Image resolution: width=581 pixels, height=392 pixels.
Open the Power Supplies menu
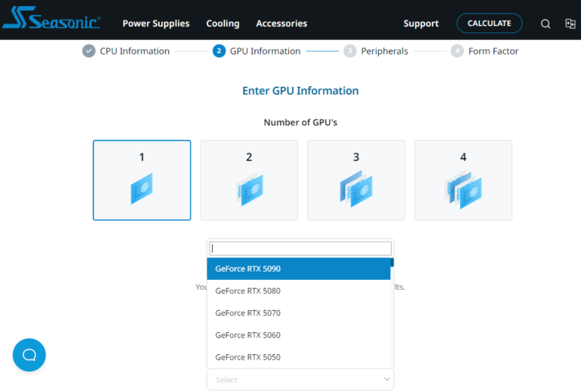[156, 23]
